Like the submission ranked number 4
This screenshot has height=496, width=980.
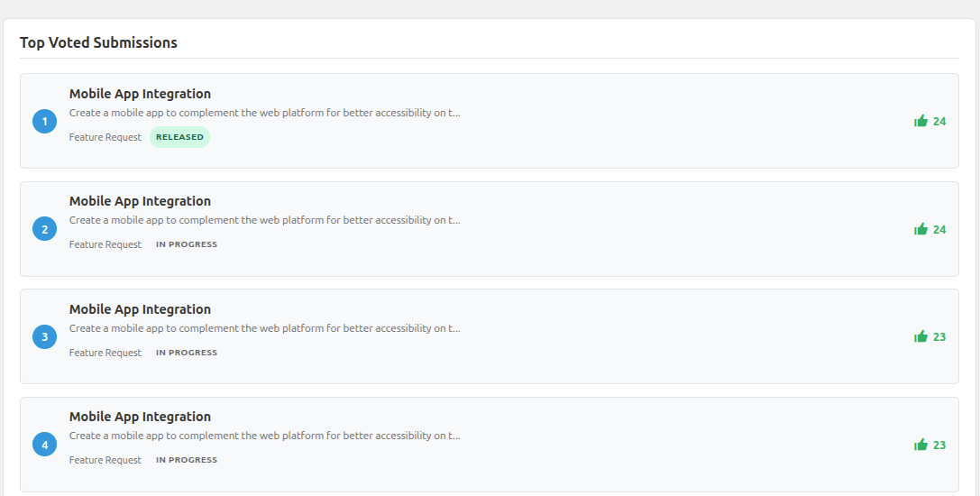coord(920,445)
